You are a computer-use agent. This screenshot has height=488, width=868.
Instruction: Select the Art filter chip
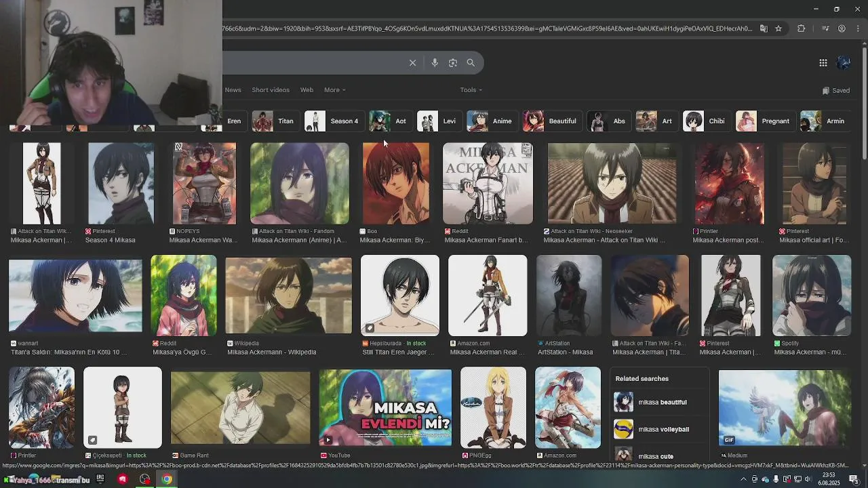point(656,121)
